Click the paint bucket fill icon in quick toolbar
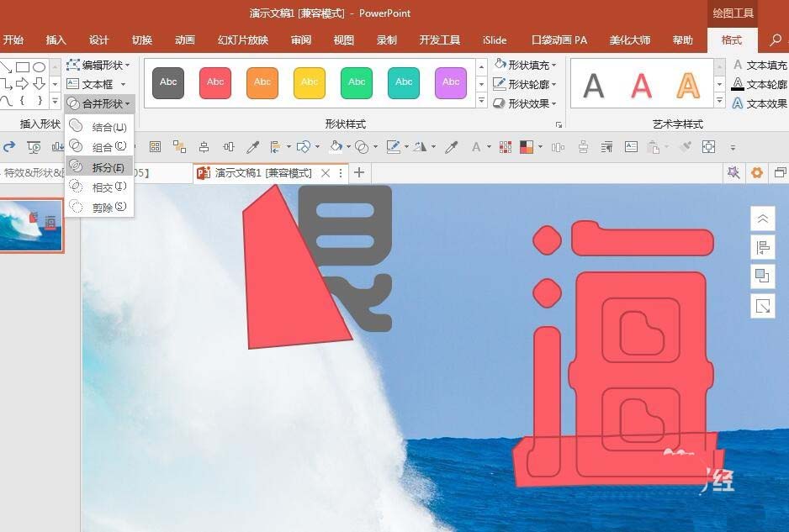789x532 pixels. coord(335,146)
